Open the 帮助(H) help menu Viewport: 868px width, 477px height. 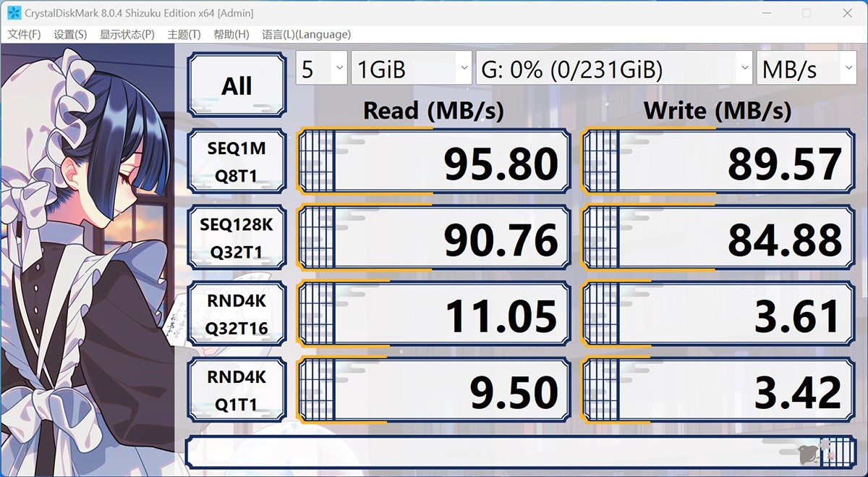(x=231, y=34)
